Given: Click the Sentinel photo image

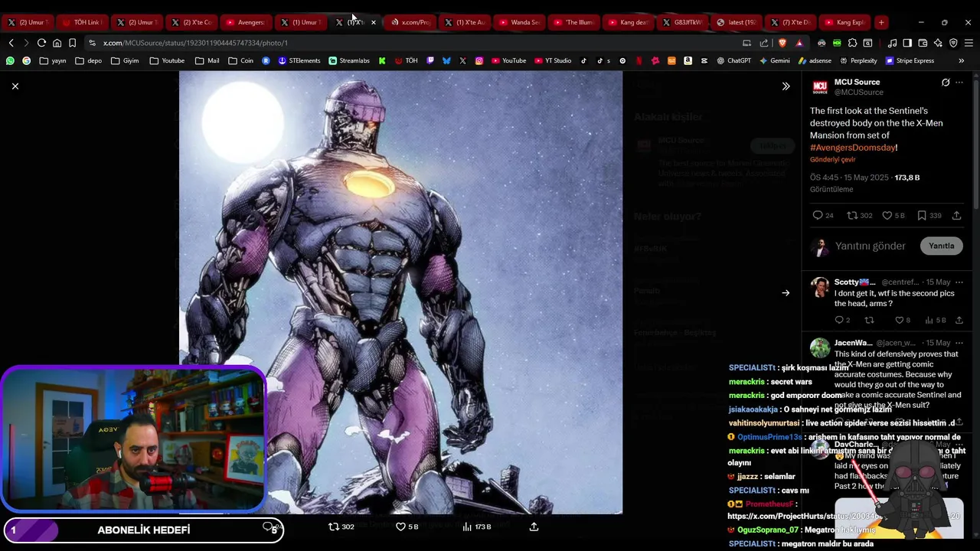Looking at the screenshot, I should point(400,292).
